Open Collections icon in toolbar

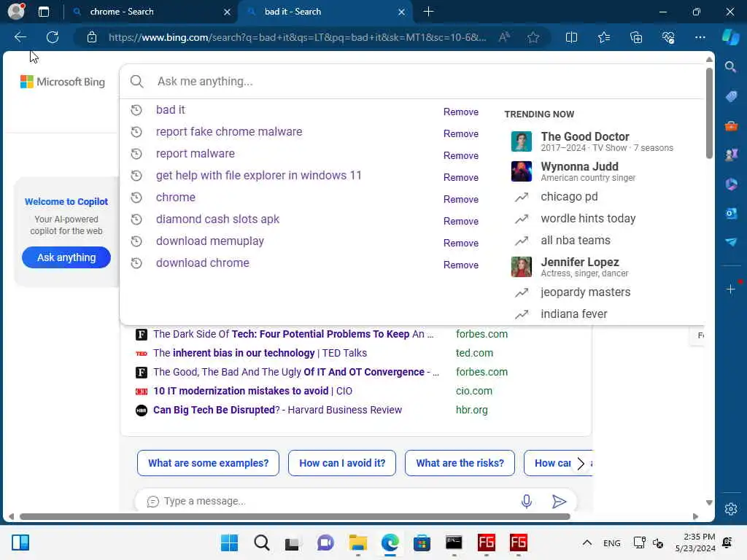pyautogui.click(x=636, y=37)
